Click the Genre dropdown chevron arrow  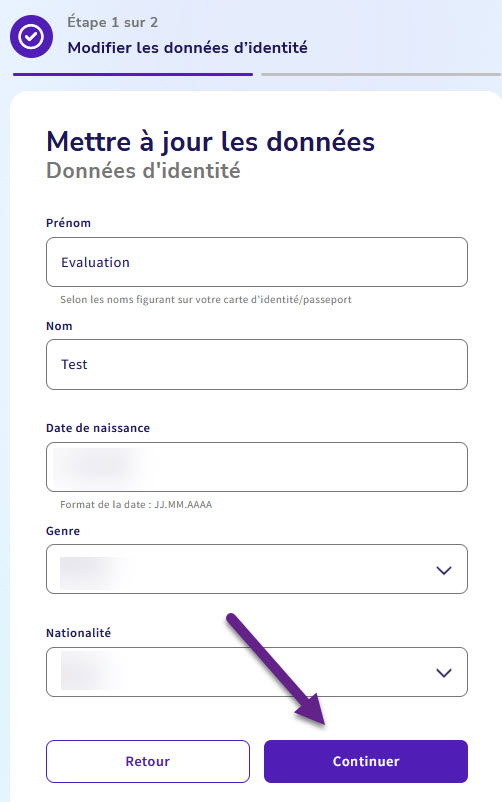(x=443, y=570)
